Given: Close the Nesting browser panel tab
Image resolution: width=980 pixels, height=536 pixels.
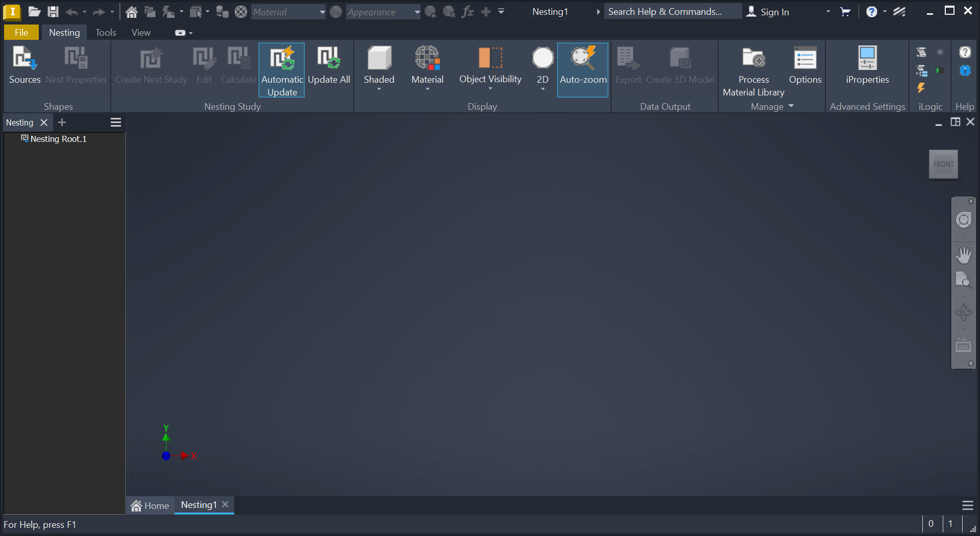Looking at the screenshot, I should (x=44, y=123).
